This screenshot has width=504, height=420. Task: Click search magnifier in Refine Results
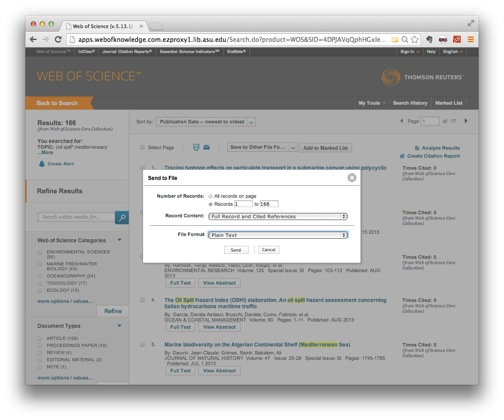[122, 217]
